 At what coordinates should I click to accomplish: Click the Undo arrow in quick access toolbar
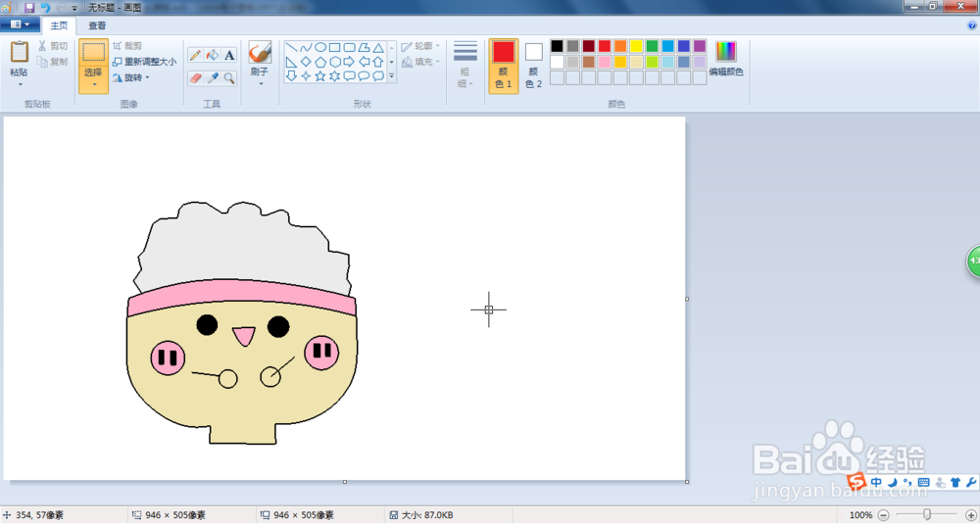tap(46, 8)
